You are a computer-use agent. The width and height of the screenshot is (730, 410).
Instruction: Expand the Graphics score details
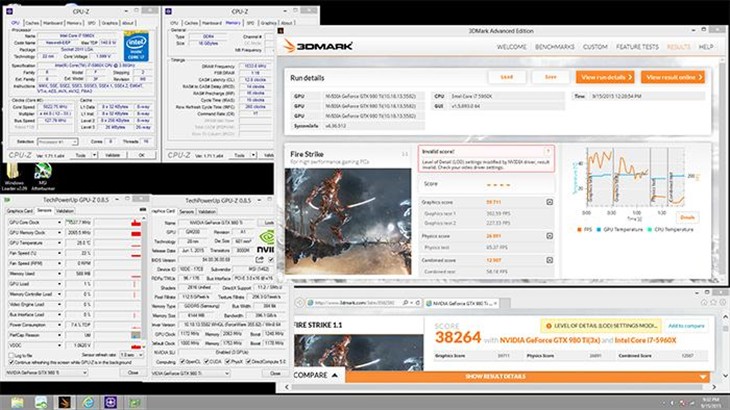(x=549, y=202)
